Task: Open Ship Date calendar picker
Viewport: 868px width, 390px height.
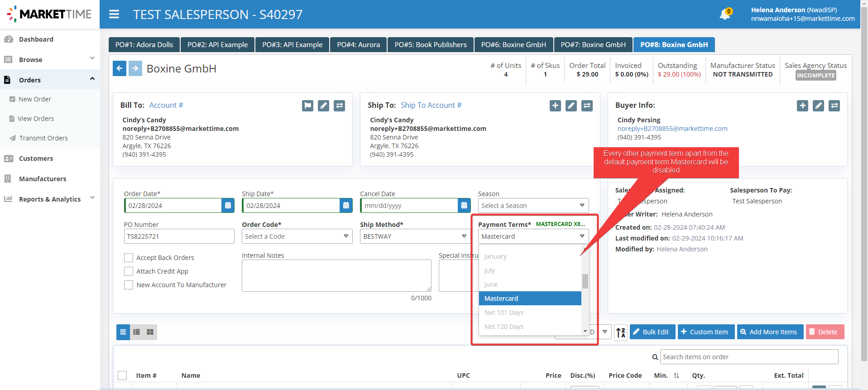Action: coord(346,206)
